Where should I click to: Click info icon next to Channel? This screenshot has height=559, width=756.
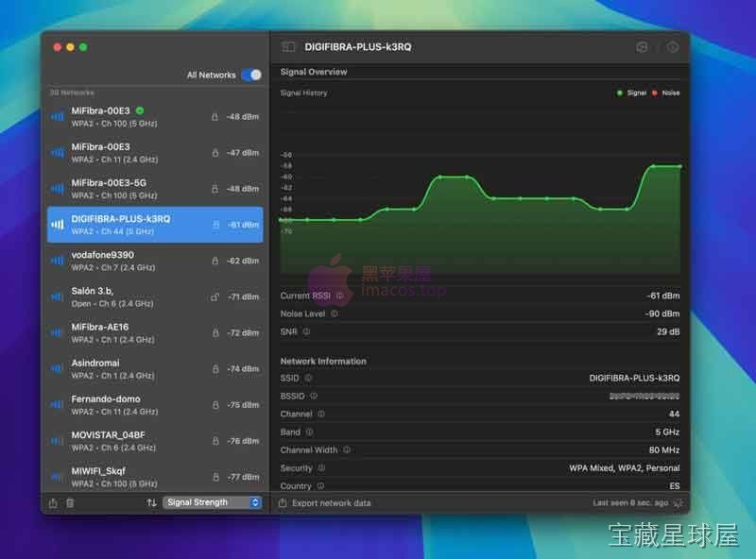(321, 414)
